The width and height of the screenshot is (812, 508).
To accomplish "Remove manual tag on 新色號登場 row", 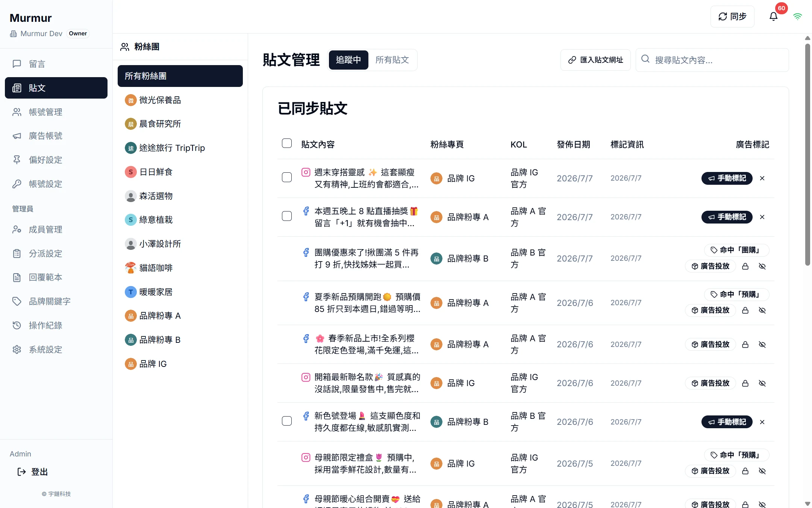I will [762, 422].
